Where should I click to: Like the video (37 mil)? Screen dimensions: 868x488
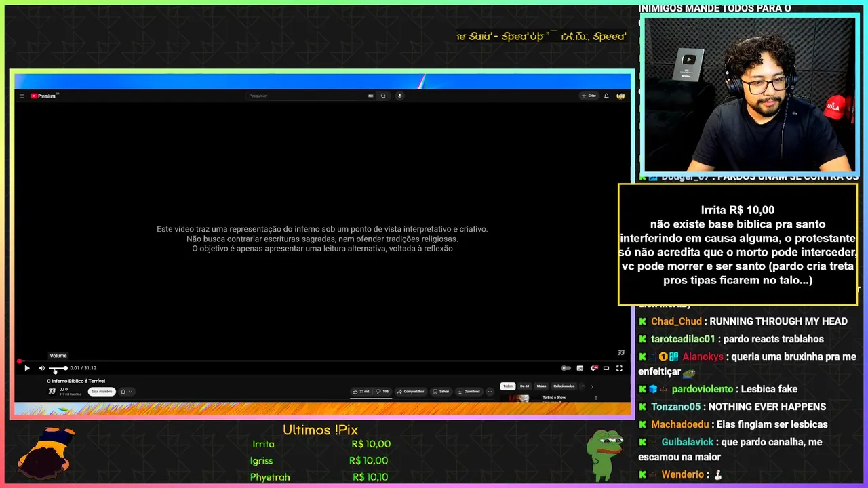361,391
